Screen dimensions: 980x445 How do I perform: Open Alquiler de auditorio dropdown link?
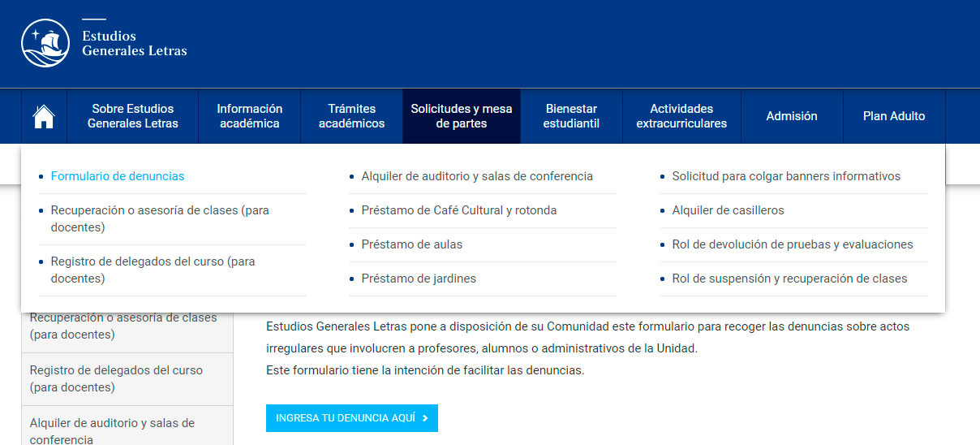[477, 176]
